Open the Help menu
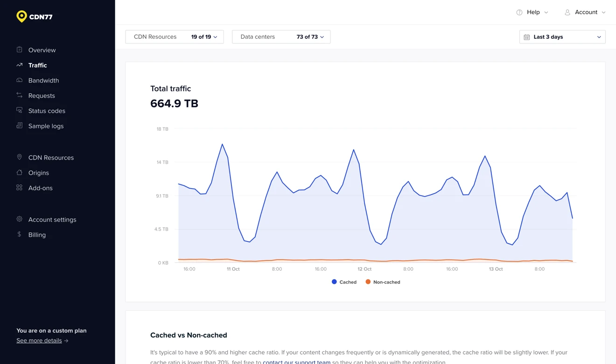The height and width of the screenshot is (364, 616). click(x=532, y=12)
